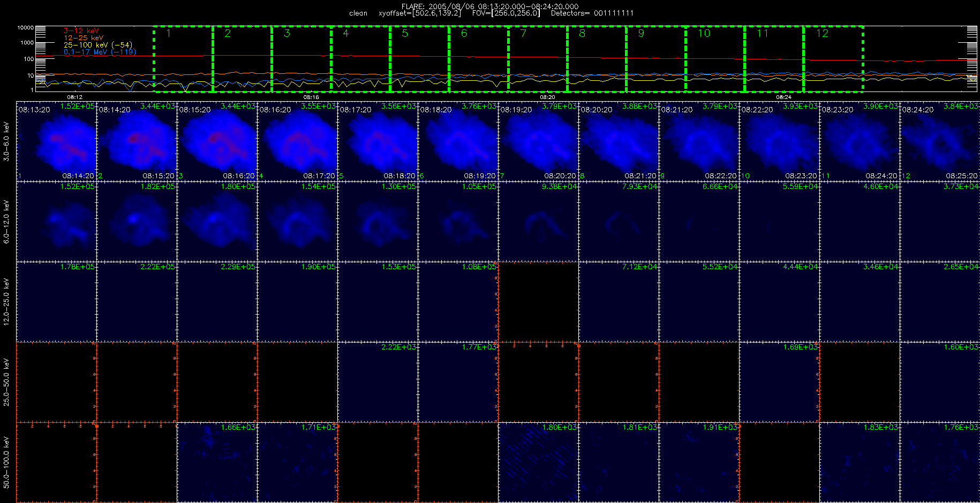The height and width of the screenshot is (503, 980).
Task: Click the 12.0-25.0 keV panel labeled 1.90E+05
Action: point(298,301)
